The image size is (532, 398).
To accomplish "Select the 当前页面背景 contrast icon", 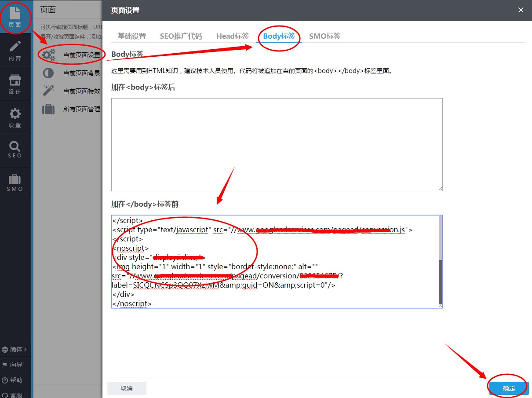I will tap(48, 73).
